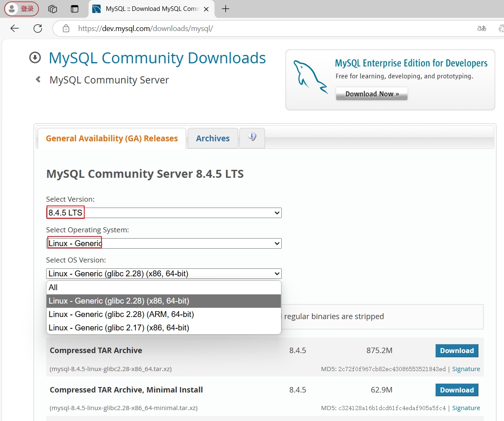Click the site lock icon in the address bar
The image size is (504, 421).
66,29
